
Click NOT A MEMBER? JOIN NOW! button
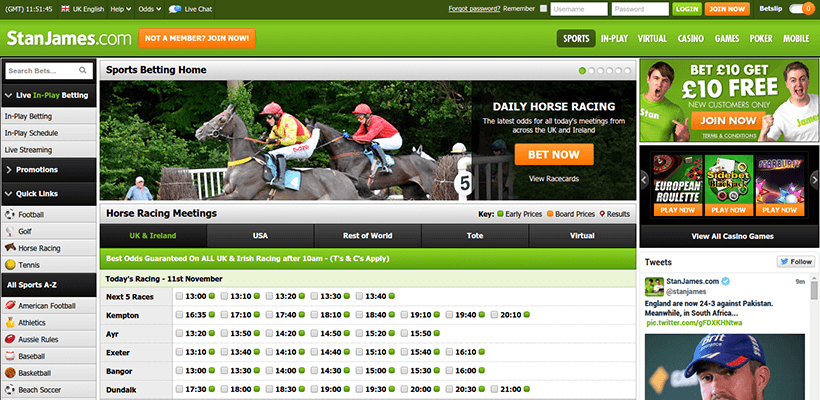[197, 38]
